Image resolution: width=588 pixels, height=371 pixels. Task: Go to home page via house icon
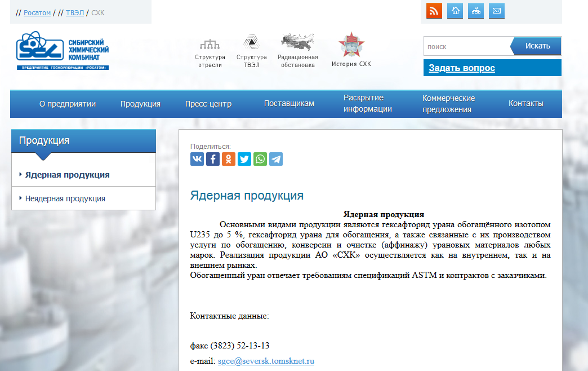455,11
